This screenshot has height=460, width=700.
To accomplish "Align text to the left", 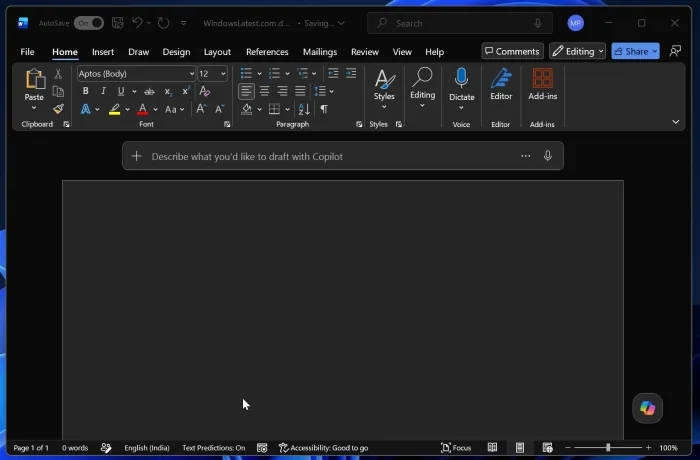I will click(x=246, y=92).
